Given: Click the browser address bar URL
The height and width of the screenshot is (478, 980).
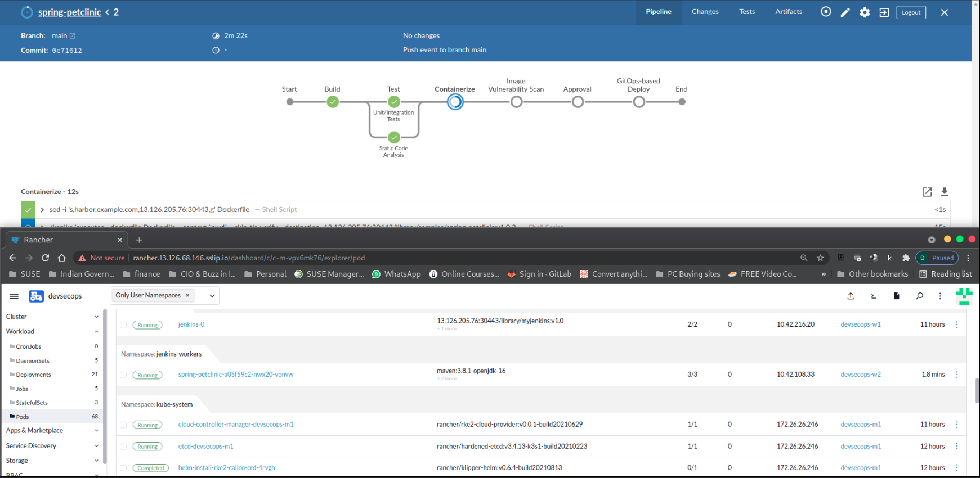Looking at the screenshot, I should pos(249,258).
